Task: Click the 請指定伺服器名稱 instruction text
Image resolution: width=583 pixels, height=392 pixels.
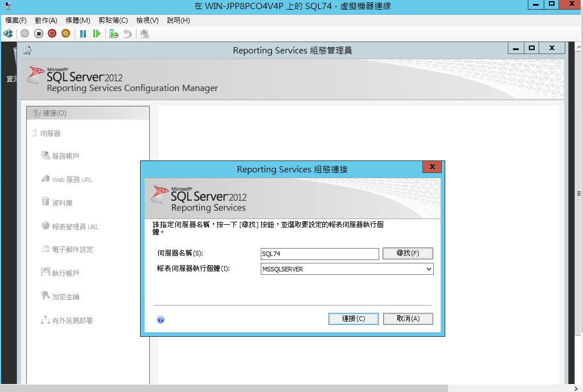Action: (268, 228)
